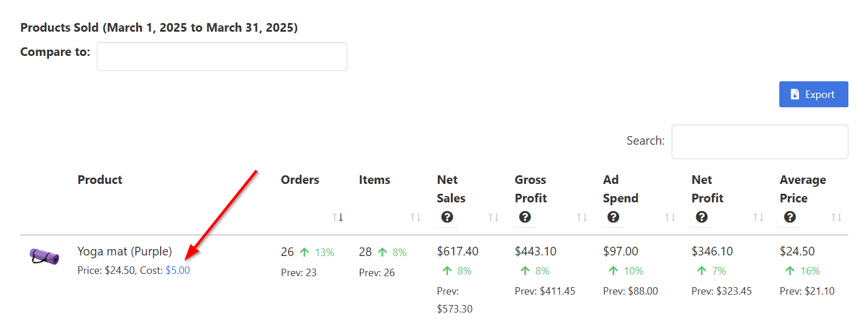Sort by Net Sales column arrows

point(494,217)
